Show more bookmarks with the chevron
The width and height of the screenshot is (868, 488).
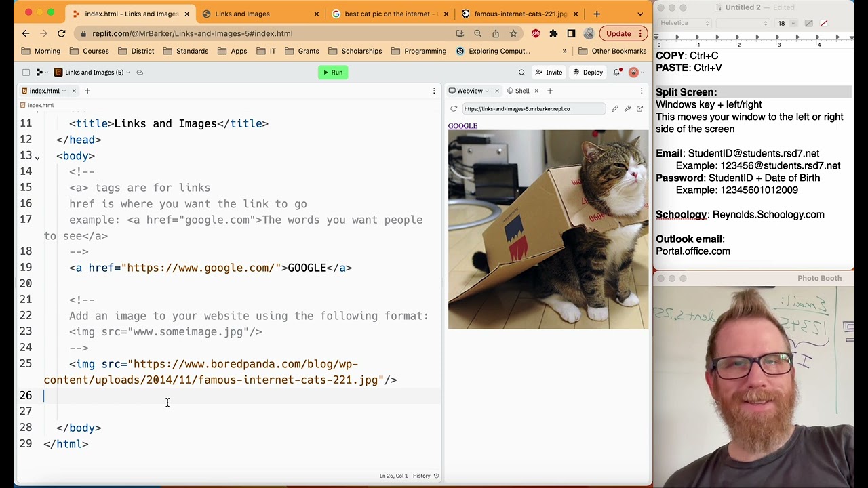(564, 51)
